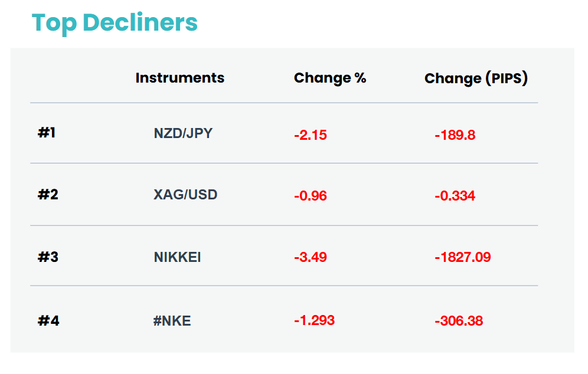Click the -189.8 pips value
Viewport: 588px width, 374px height.
click(455, 135)
